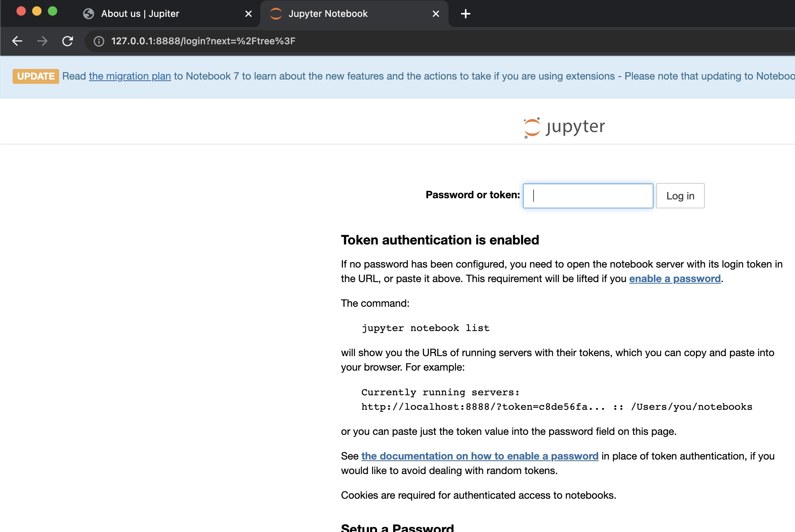Click the Jupyter logo in the page header

(x=564, y=127)
